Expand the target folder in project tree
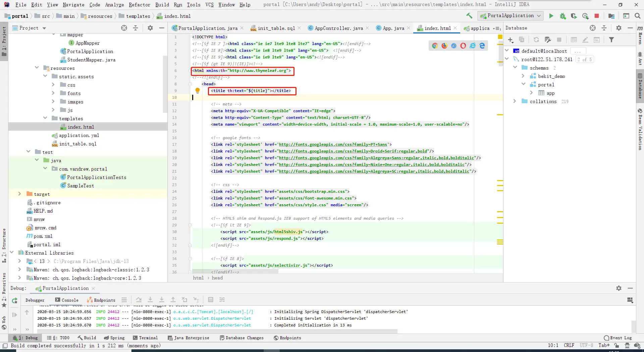The height and width of the screenshot is (352, 644). coord(19,194)
